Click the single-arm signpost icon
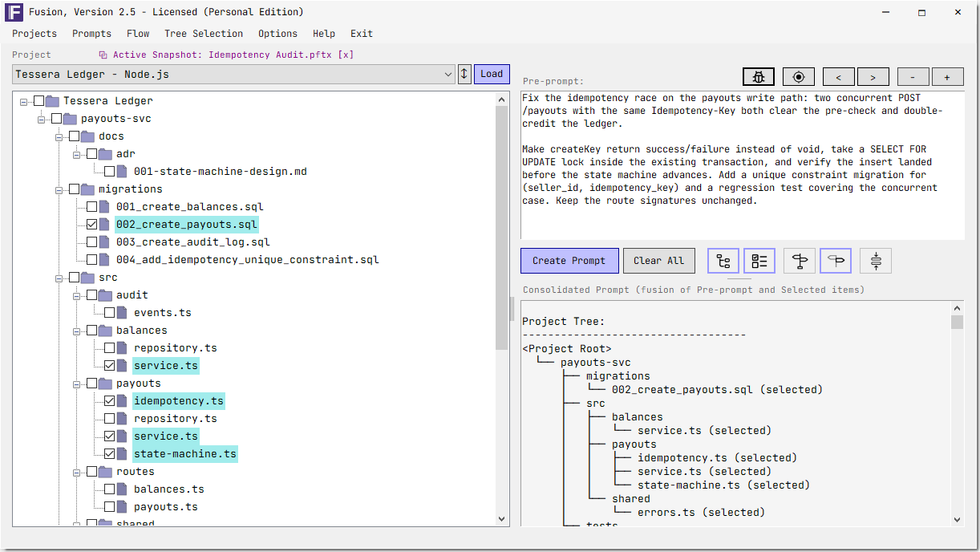The height and width of the screenshot is (552, 980). click(x=836, y=261)
